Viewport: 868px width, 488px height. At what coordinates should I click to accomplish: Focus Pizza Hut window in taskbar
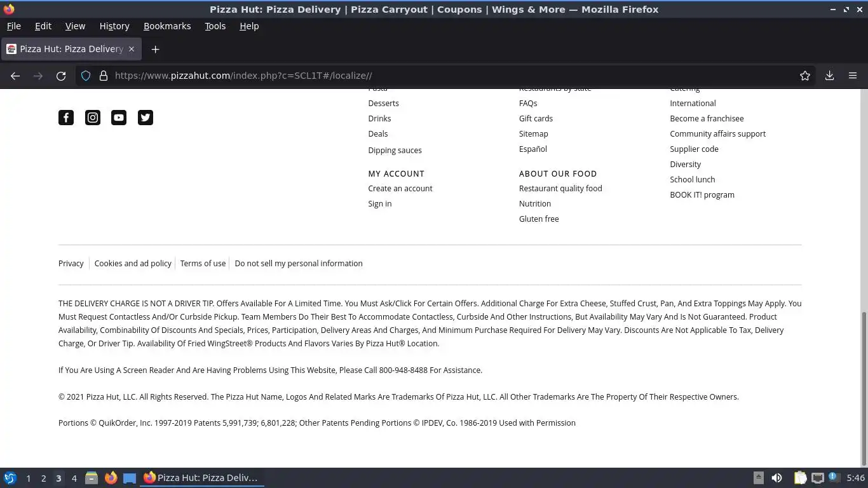point(202,478)
